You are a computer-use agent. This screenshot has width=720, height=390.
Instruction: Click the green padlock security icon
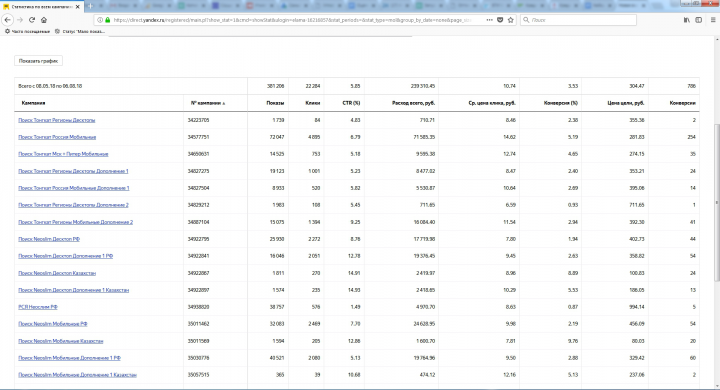pyautogui.click(x=107, y=20)
